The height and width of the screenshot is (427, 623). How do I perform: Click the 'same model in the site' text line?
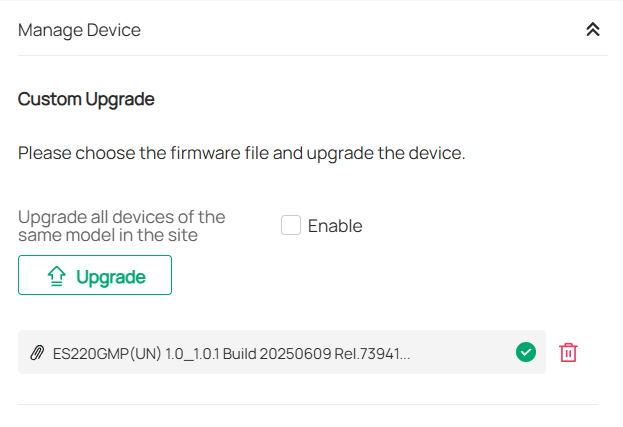point(108,236)
